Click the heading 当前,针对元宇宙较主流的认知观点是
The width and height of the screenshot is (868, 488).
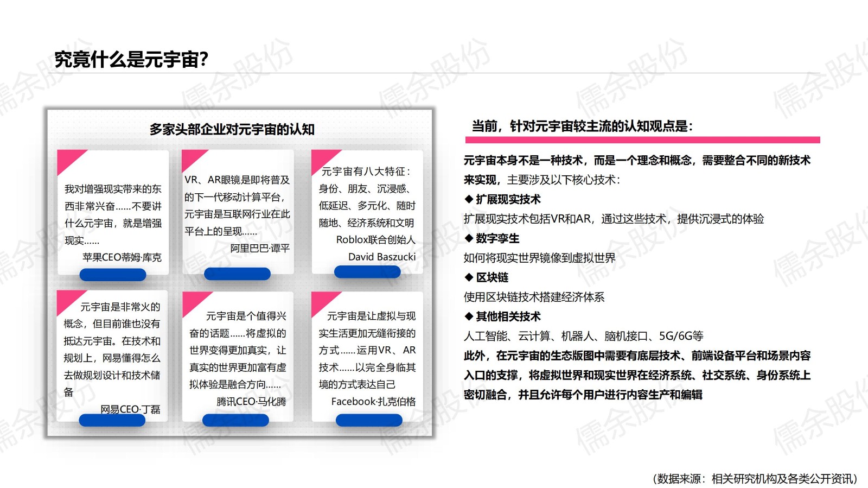point(582,126)
